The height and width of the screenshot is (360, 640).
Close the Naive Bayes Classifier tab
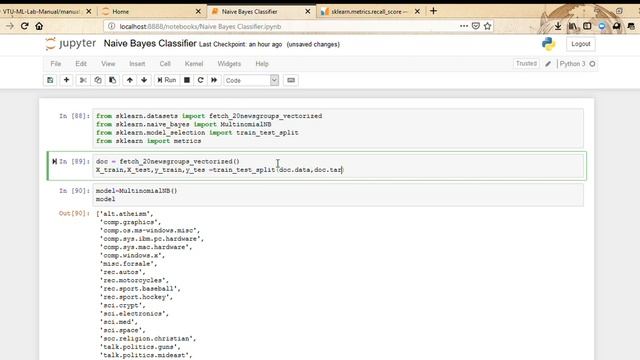[308, 12]
